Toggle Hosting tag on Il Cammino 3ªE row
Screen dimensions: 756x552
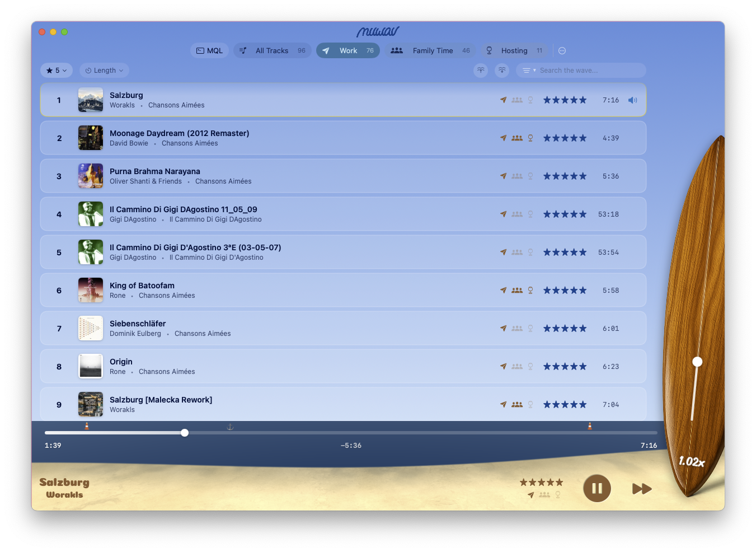[x=530, y=252]
